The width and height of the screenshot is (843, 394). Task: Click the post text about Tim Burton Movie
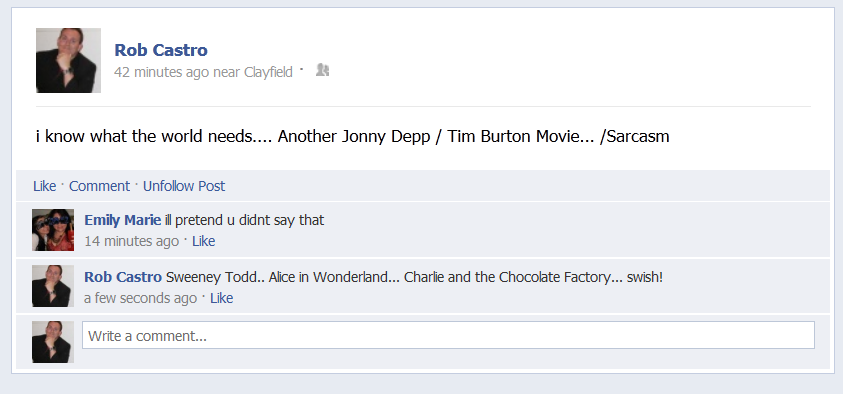point(353,137)
